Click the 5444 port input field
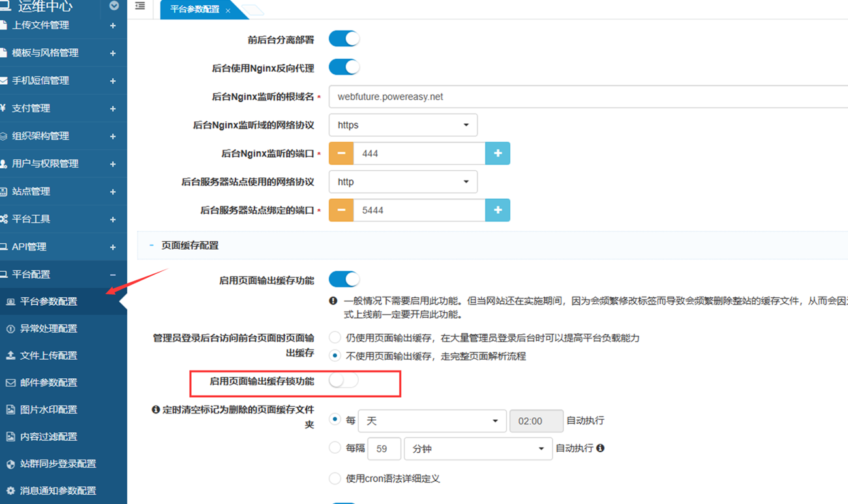848x504 pixels. pos(419,210)
